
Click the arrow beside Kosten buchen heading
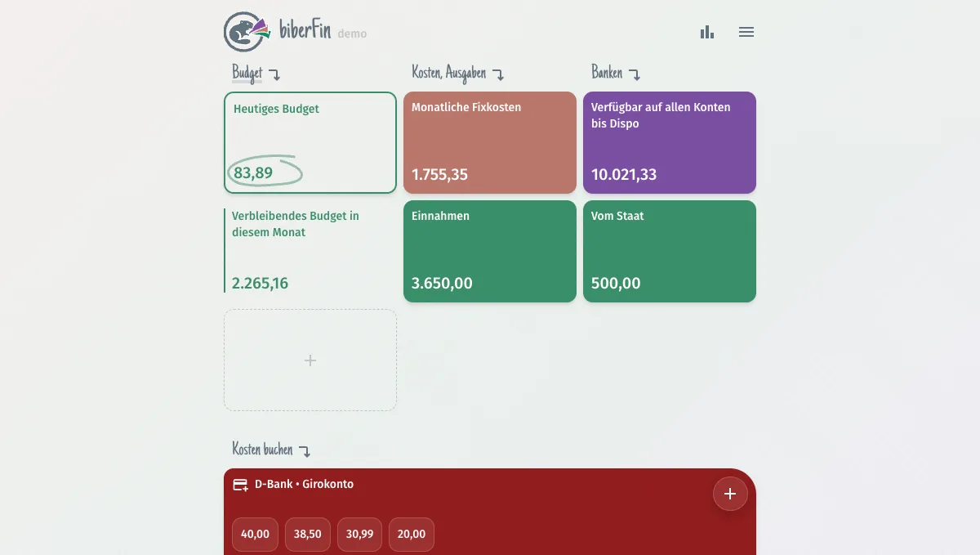305,450
